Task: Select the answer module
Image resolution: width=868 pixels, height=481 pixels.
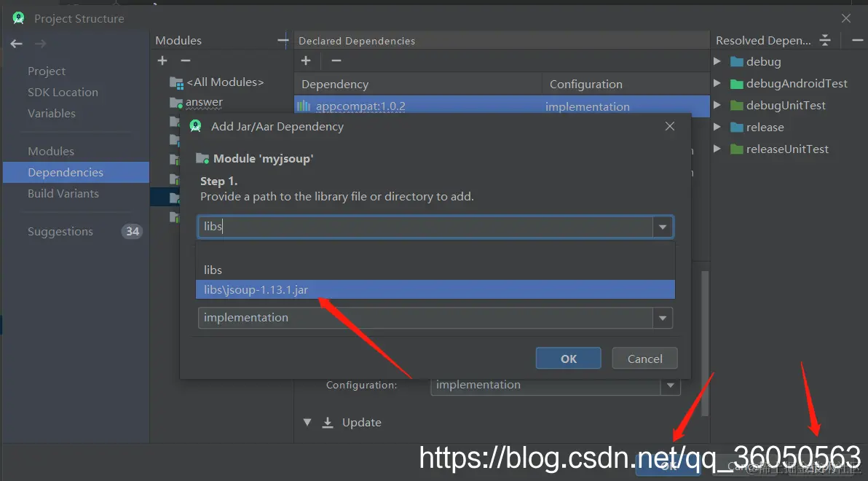Action: (205, 102)
